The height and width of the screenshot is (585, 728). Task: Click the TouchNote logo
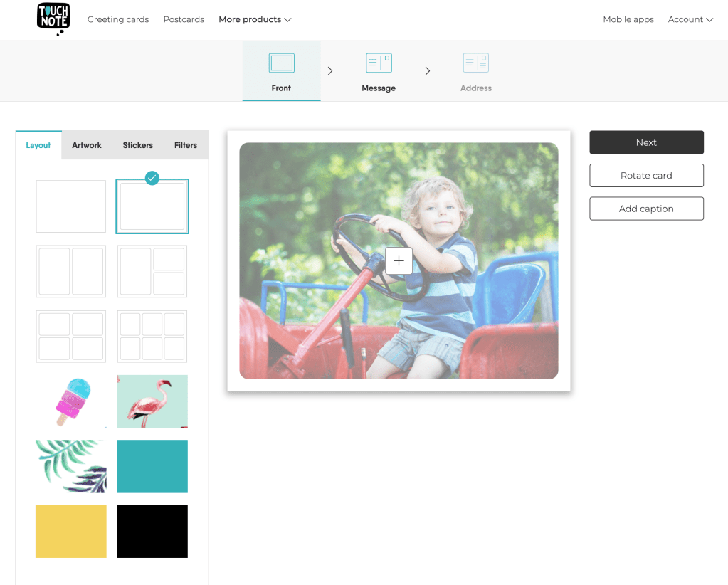[x=53, y=18]
